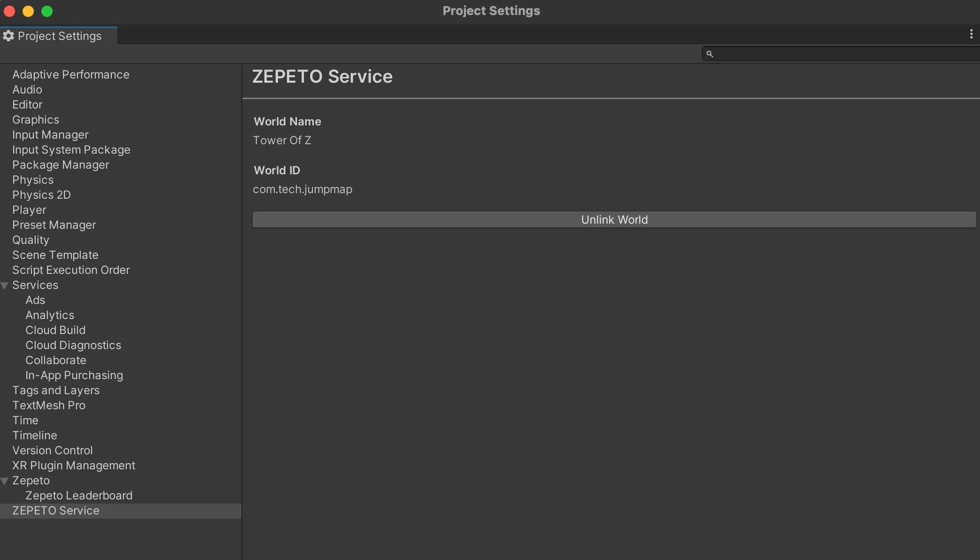The width and height of the screenshot is (980, 560).
Task: Select TextMesh Pro settings
Action: [x=49, y=405]
